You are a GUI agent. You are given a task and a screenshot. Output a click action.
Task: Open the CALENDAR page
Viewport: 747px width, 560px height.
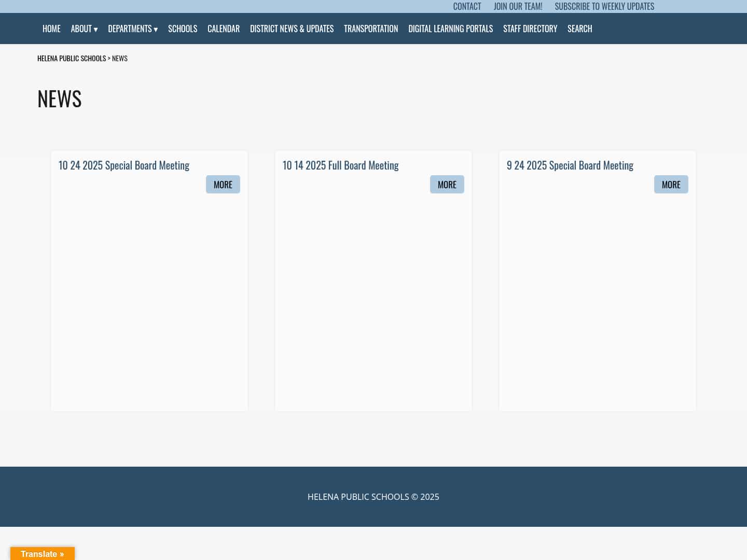[x=223, y=29]
